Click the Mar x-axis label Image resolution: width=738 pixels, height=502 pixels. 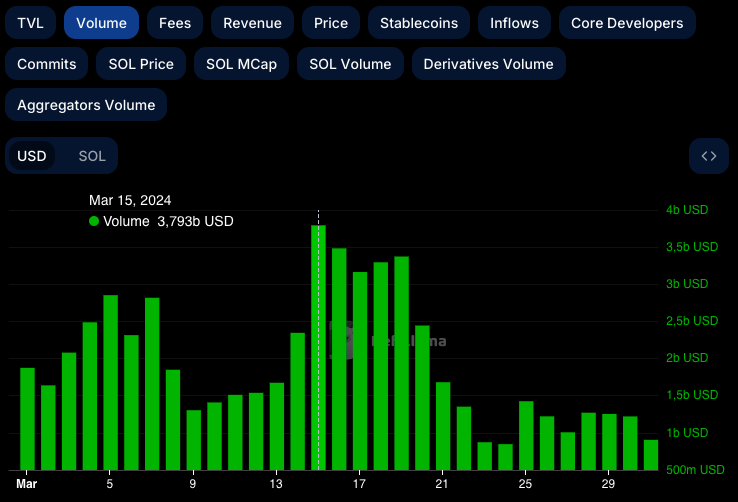point(26,484)
